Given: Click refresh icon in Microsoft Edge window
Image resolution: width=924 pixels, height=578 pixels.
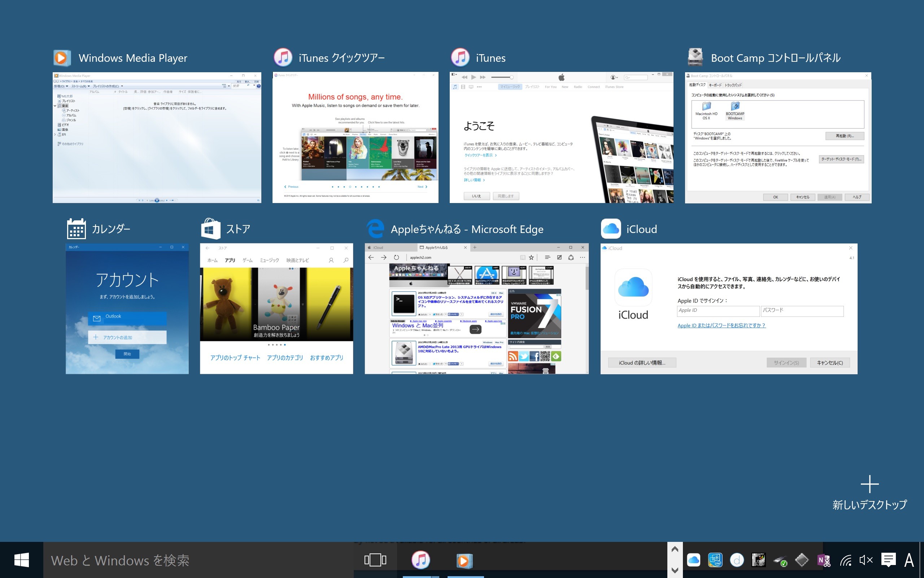Looking at the screenshot, I should pos(396,257).
